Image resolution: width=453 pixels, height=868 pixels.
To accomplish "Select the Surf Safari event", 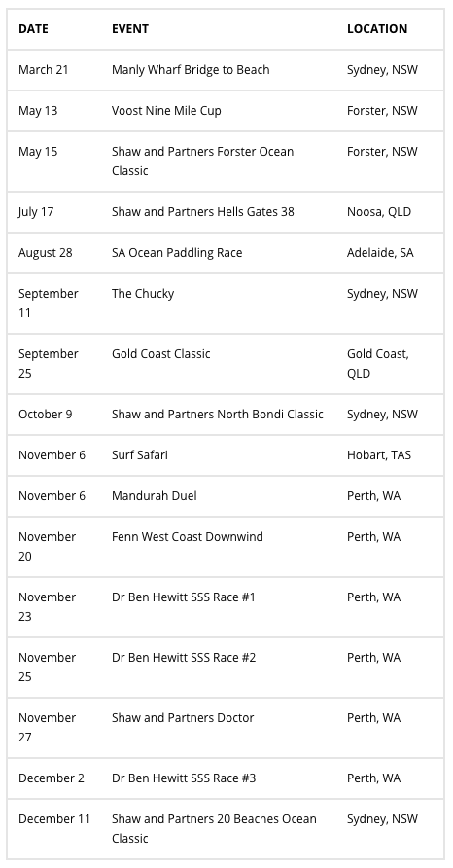I will [140, 455].
